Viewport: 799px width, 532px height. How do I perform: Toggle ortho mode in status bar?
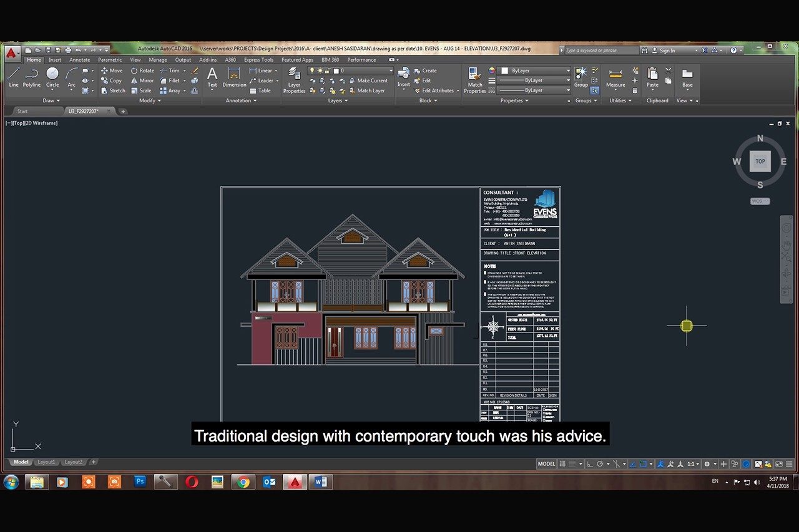[590, 464]
